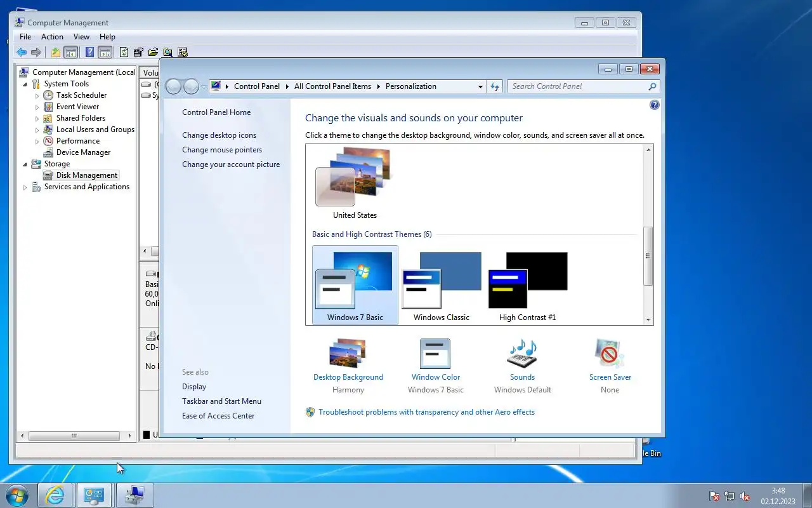Open the Display link under See also
Image resolution: width=812 pixels, height=508 pixels.
194,387
